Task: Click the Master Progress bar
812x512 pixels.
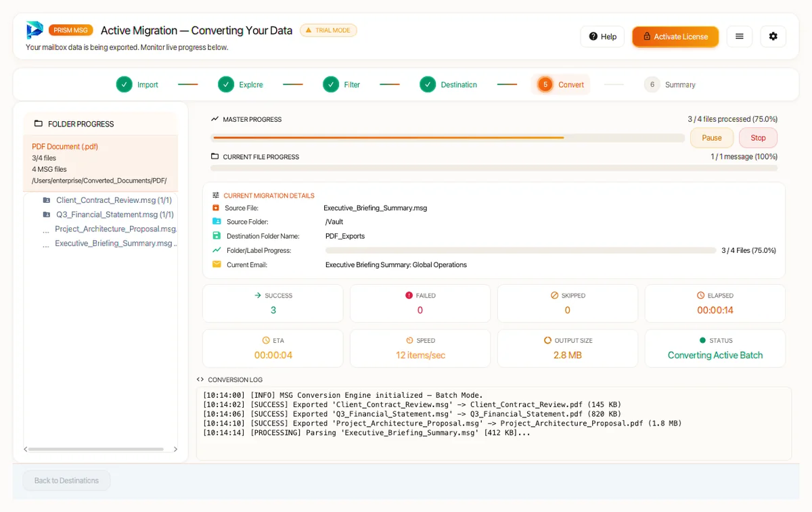Action: (448, 138)
